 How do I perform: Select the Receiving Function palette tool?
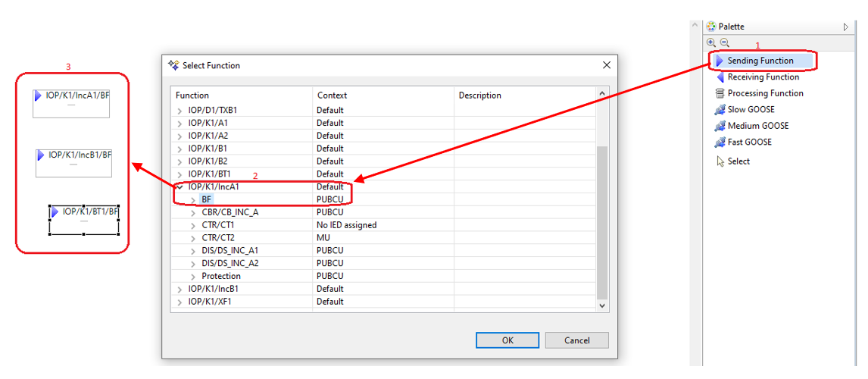click(x=763, y=77)
